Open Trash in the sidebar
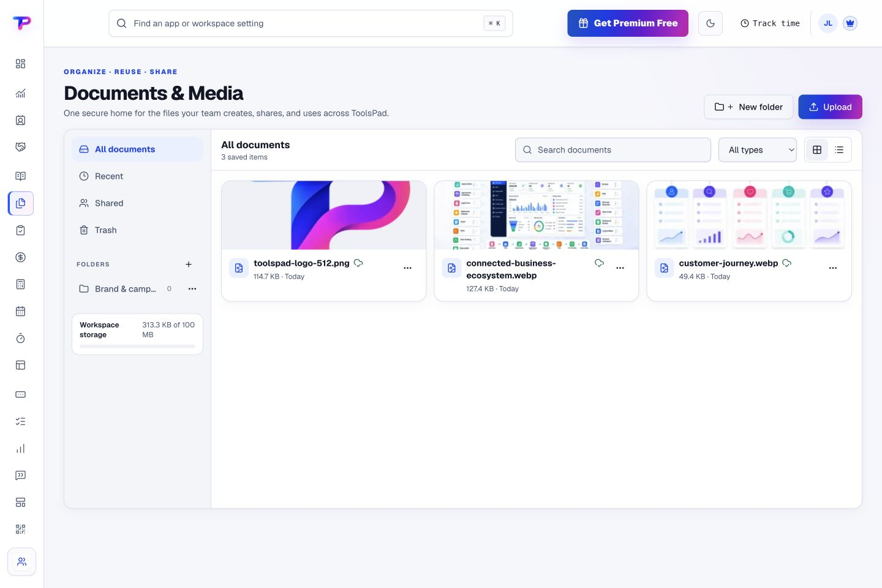882x588 pixels. [137, 230]
